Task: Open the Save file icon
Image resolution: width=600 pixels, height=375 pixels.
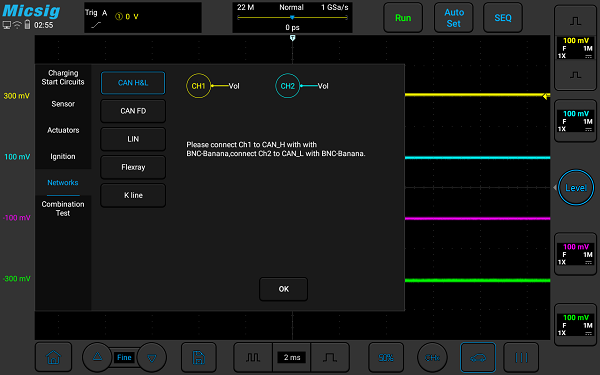Action: [x=199, y=357]
